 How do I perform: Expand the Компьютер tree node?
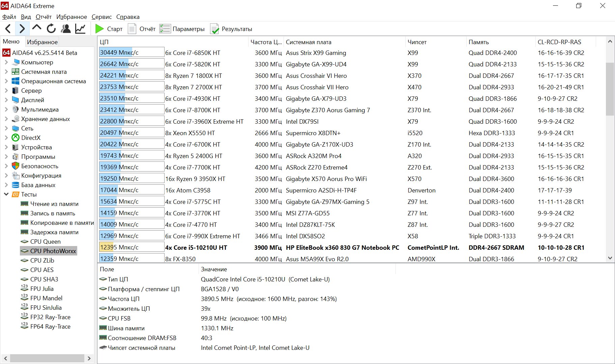6,62
